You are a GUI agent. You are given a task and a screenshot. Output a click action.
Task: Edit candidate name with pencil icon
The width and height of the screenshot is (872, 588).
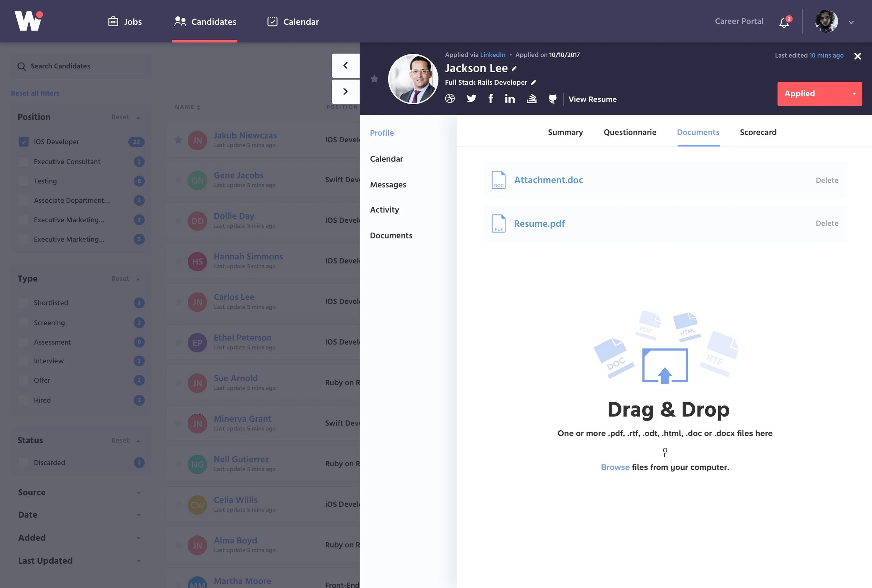514,68
